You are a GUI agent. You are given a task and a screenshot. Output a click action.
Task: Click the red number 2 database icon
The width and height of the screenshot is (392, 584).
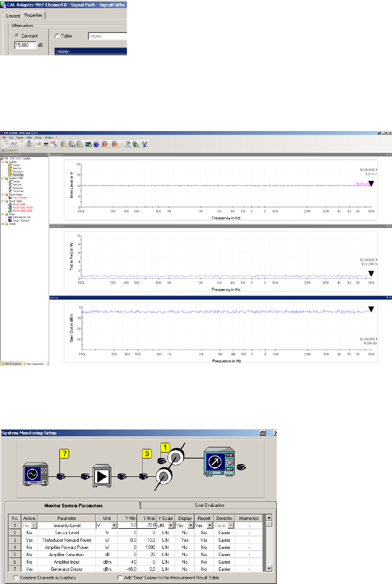[115, 144]
